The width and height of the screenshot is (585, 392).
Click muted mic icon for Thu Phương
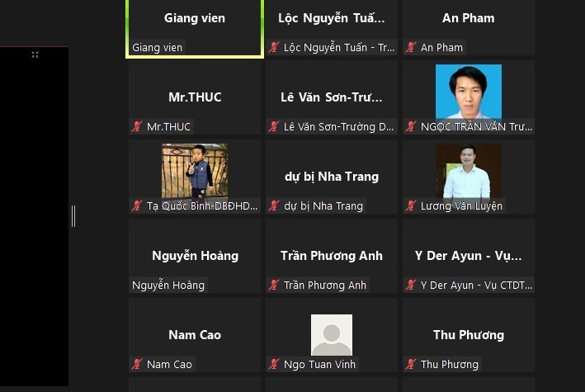411,364
